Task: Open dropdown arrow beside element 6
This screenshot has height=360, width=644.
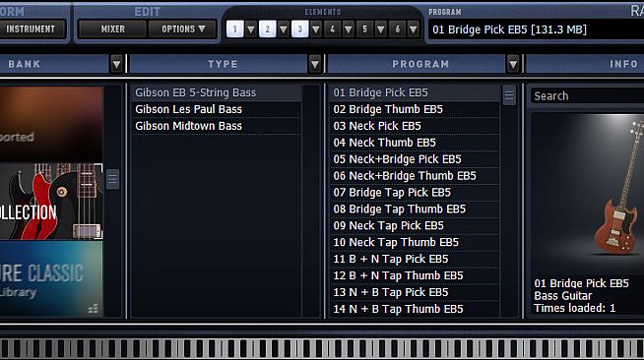Action: (x=414, y=30)
